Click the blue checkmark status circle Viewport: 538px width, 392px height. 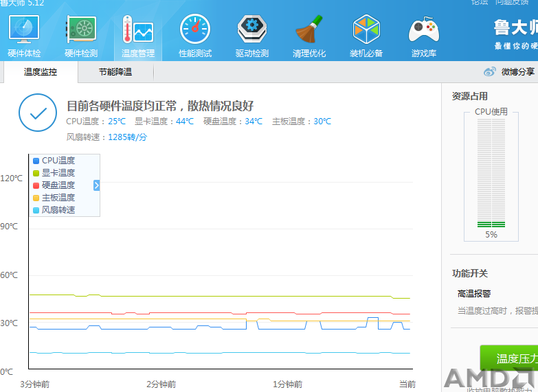coord(38,113)
